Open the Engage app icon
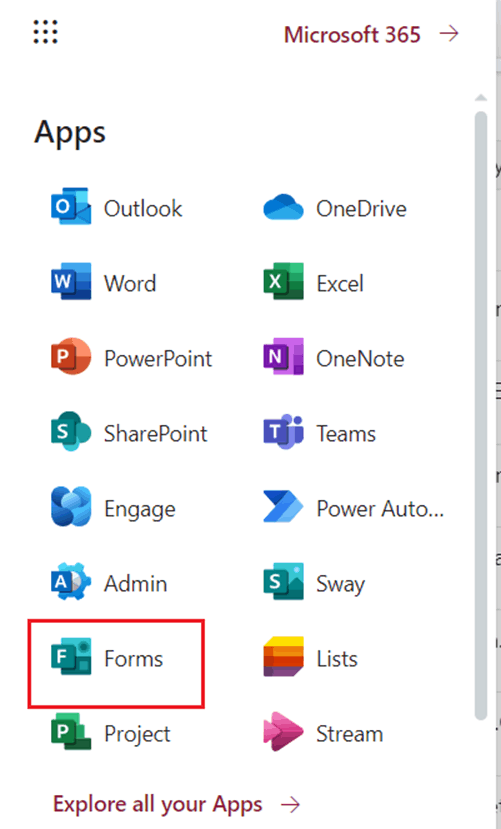501x829 pixels. click(71, 507)
